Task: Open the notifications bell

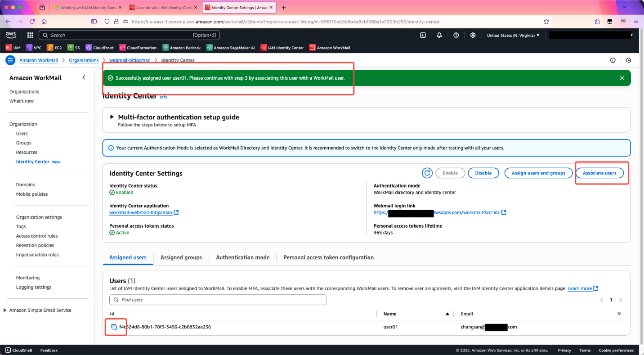Action: (x=439, y=35)
